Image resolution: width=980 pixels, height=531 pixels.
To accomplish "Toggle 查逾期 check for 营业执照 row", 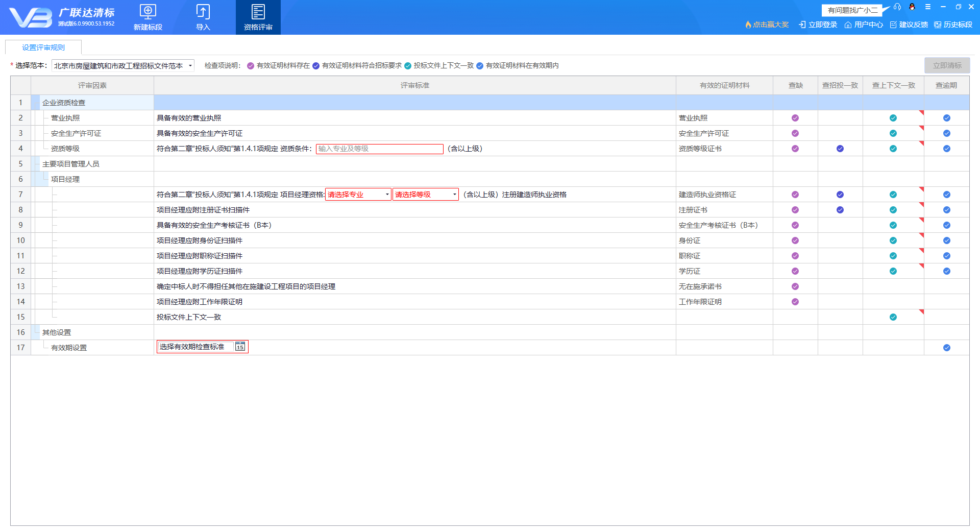I will click(x=947, y=118).
